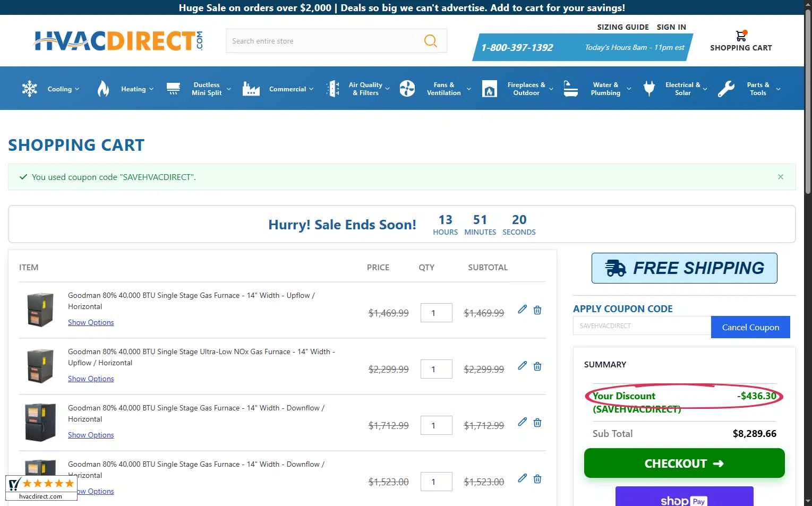The width and height of the screenshot is (812, 506).
Task: Click the 14" Upflow furnace thumbnail
Action: click(x=40, y=310)
